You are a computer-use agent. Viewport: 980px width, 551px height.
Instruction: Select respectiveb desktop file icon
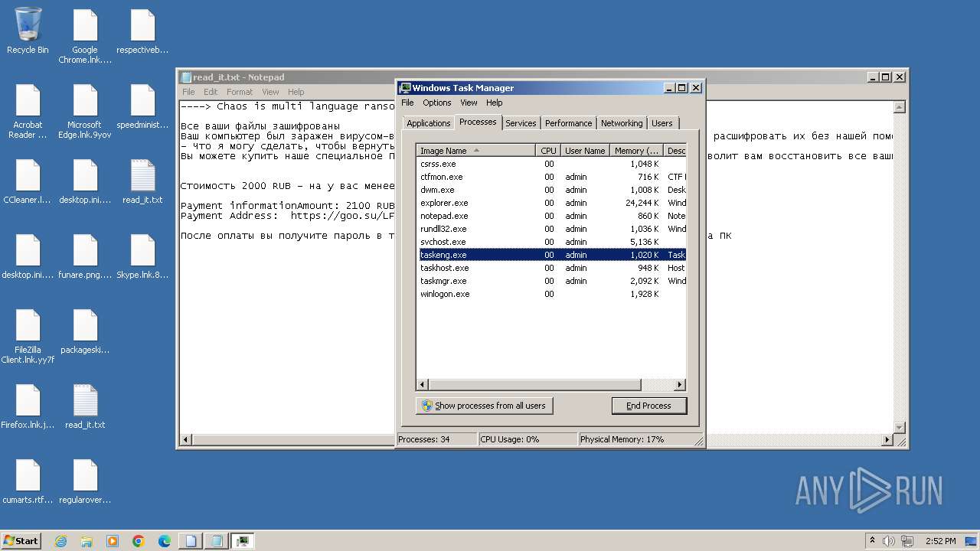tap(142, 31)
